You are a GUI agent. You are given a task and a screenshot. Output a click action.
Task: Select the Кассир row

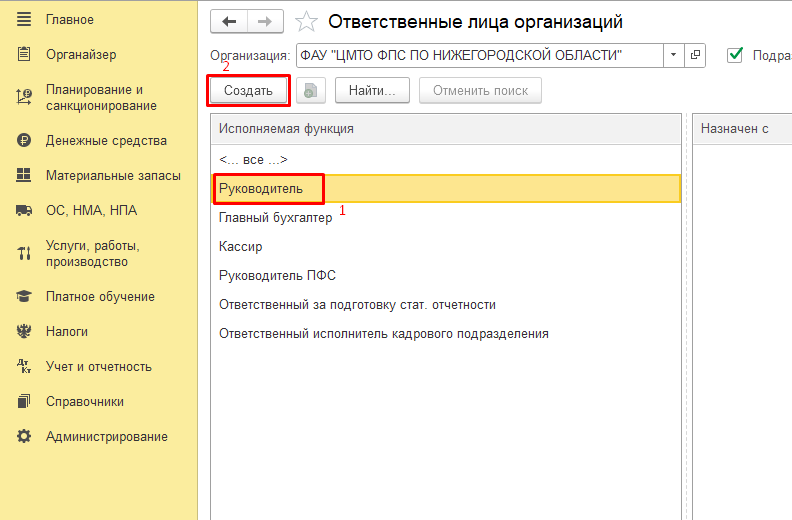tap(446, 247)
